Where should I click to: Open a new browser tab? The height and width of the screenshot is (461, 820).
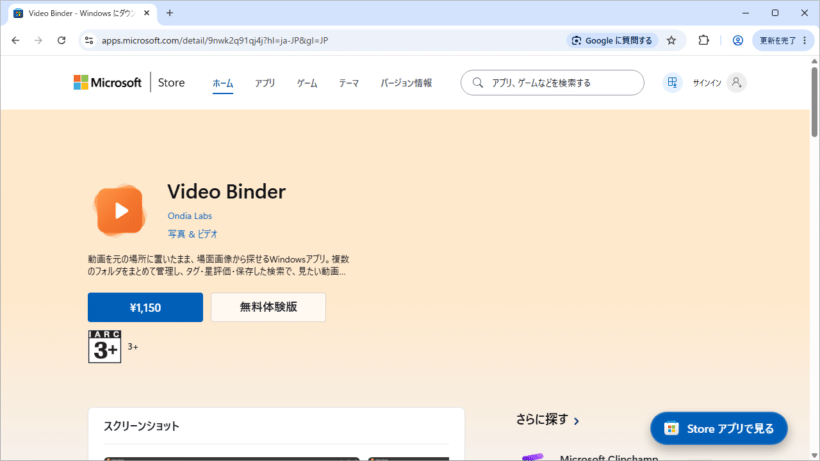169,13
